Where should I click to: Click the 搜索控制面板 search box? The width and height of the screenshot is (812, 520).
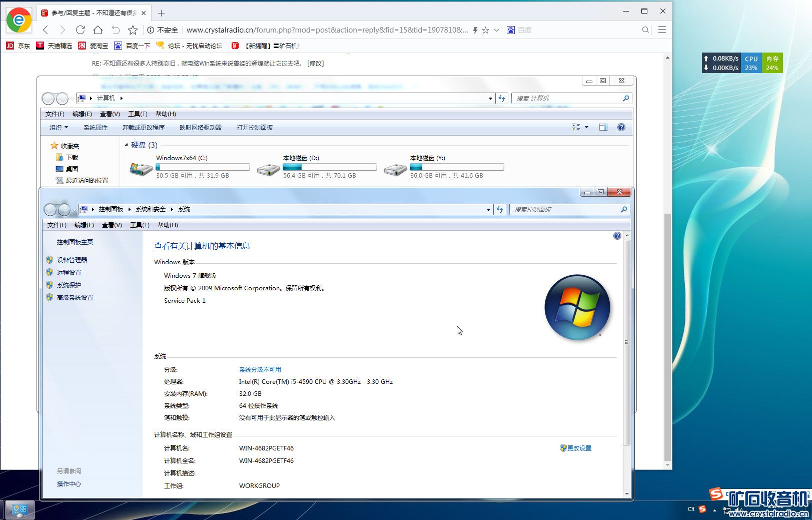[x=569, y=210]
